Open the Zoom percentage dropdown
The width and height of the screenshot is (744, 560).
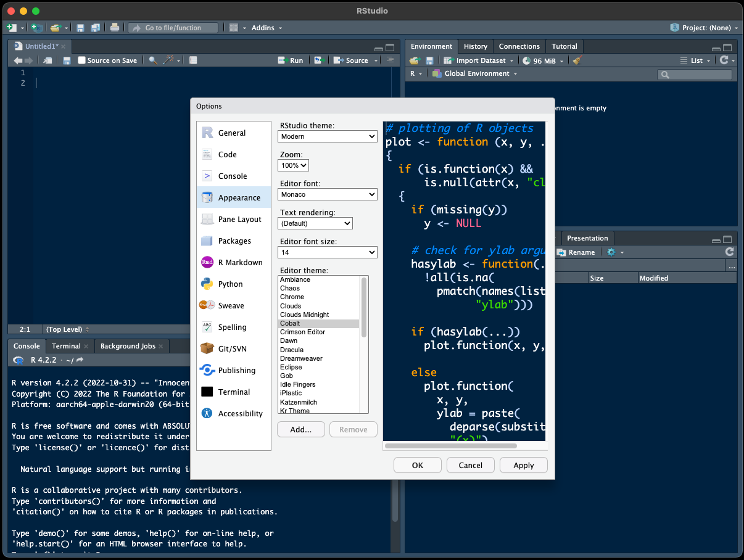click(x=293, y=165)
